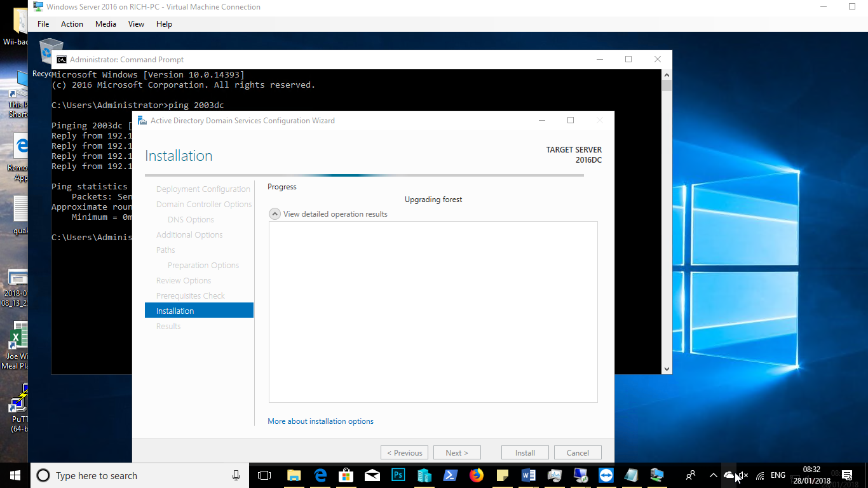Open the View menu
Screen dimensions: 868x488
(136, 24)
